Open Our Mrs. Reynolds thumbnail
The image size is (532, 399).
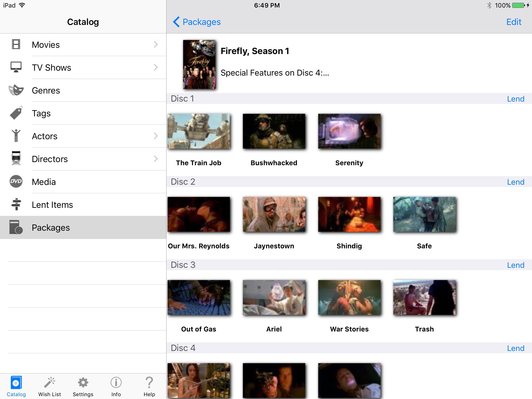[199, 214]
